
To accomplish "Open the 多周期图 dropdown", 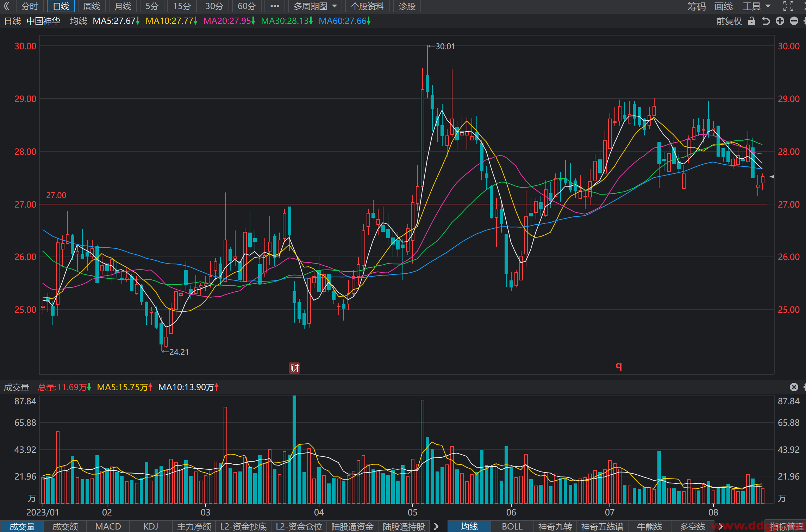I will (x=315, y=6).
